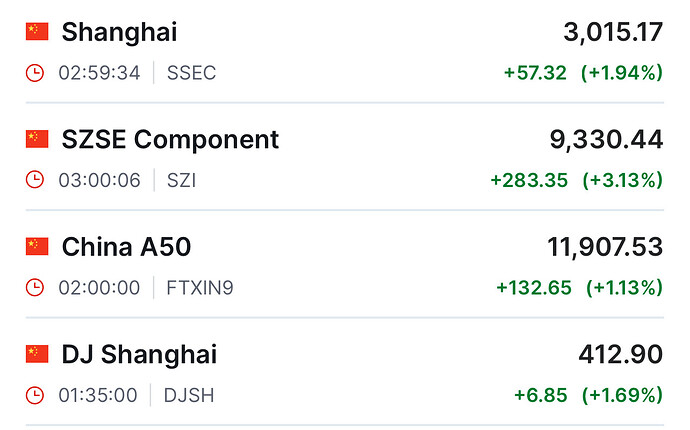
Task: Click the China flag beside DJ Shanghai
Action: [x=37, y=354]
